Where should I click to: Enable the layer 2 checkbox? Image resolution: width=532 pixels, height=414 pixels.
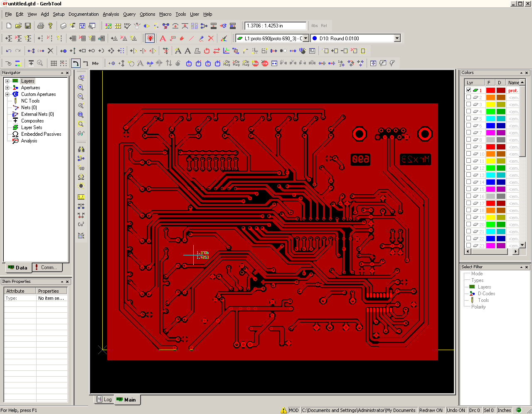tap(468, 97)
